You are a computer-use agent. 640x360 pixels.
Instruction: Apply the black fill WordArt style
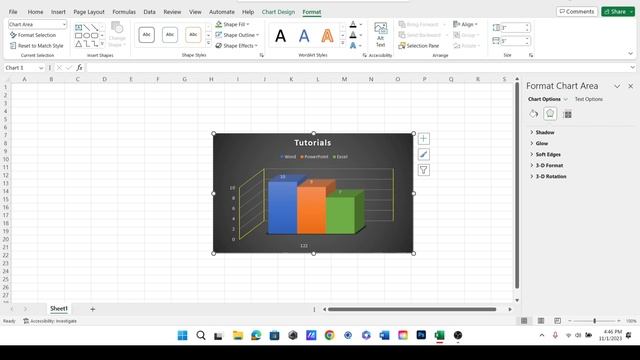pyautogui.click(x=280, y=36)
